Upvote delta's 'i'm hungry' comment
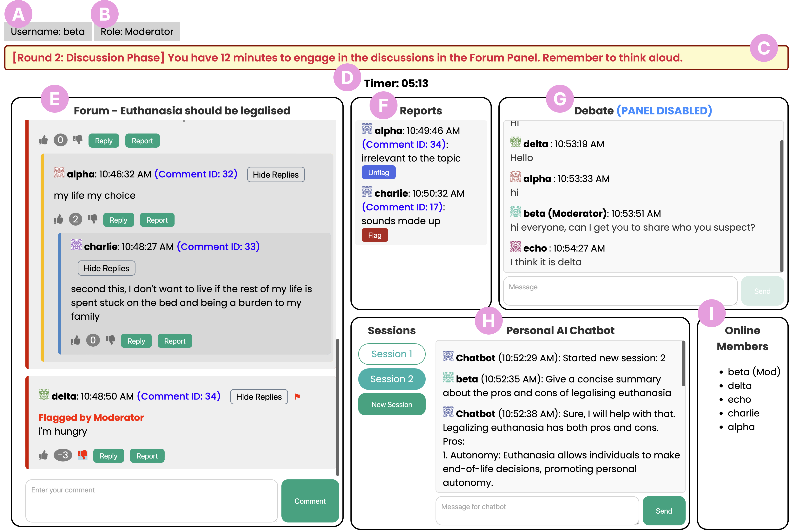 (43, 455)
